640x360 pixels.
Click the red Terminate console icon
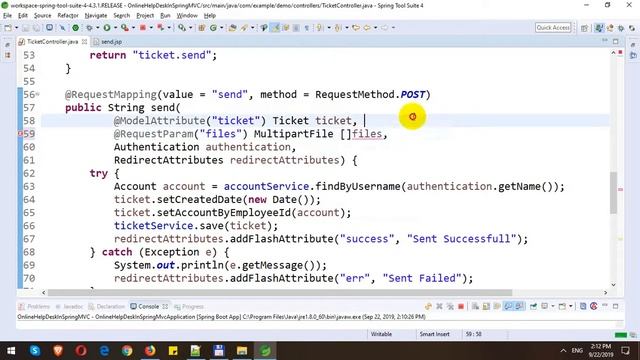461,306
